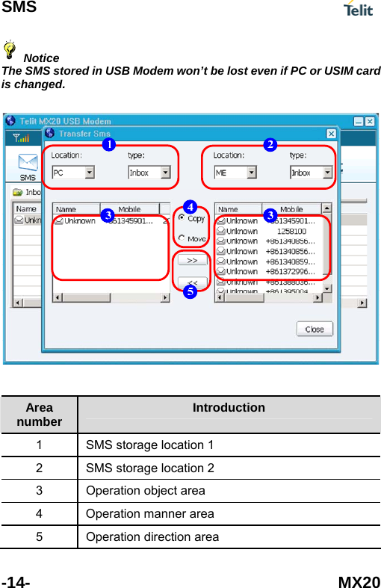Viewport: 381px width, 588px height.
Task: Click the Name column header in main window
Action: [x=27, y=208]
